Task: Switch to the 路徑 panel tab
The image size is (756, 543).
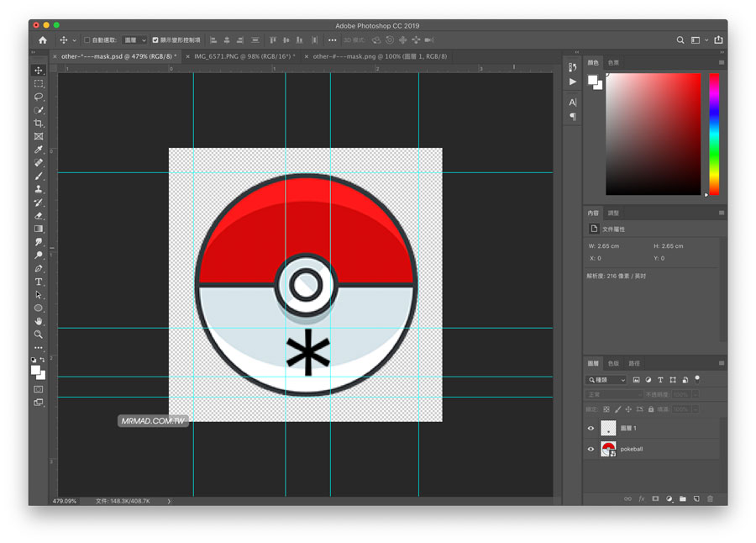Action: pyautogui.click(x=634, y=363)
